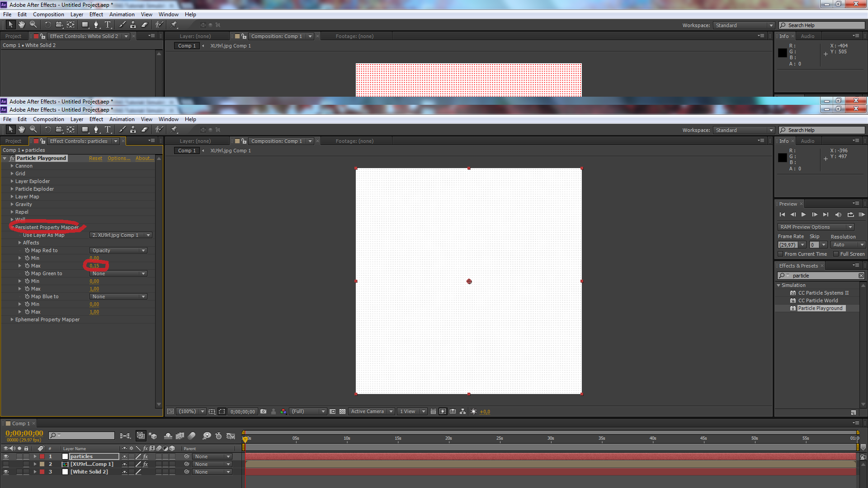Image resolution: width=868 pixels, height=488 pixels.
Task: Expand the Gravity property group
Action: [x=12, y=204]
